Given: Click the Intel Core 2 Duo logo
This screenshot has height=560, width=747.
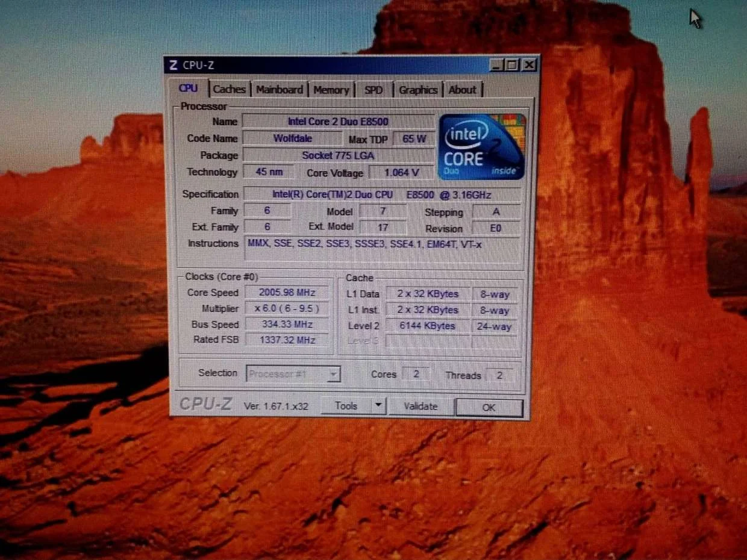Looking at the screenshot, I should pyautogui.click(x=482, y=146).
